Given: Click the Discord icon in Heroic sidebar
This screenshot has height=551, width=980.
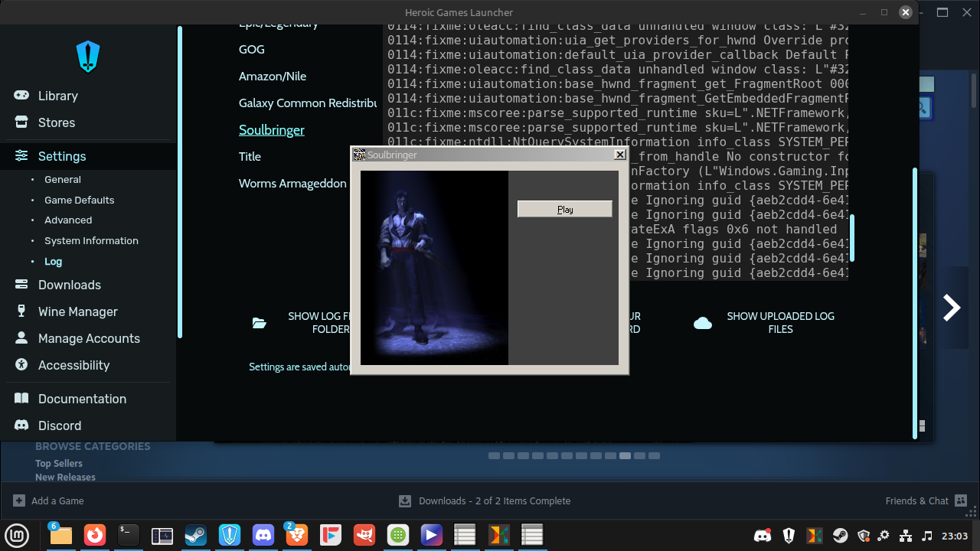Looking at the screenshot, I should (x=21, y=425).
